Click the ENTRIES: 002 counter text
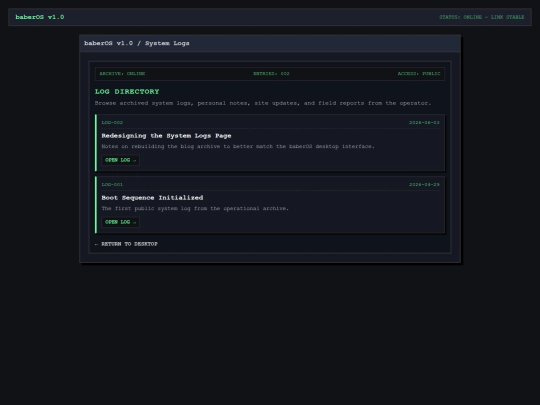The height and width of the screenshot is (405, 540). pos(271,74)
